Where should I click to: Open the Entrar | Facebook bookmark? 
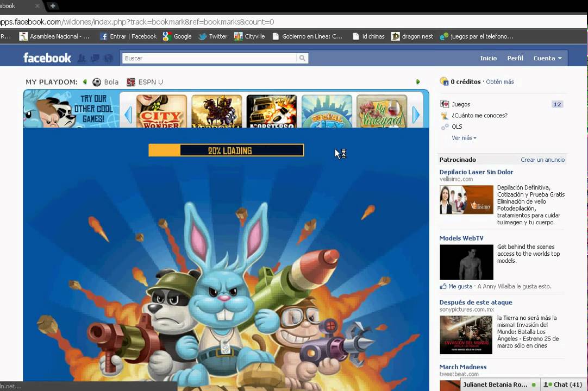pos(128,36)
